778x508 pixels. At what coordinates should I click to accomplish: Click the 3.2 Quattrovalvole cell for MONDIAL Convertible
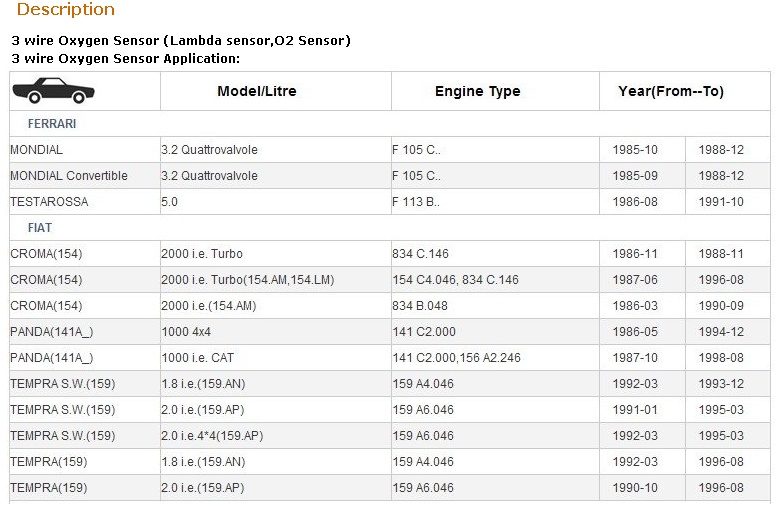[x=209, y=176]
